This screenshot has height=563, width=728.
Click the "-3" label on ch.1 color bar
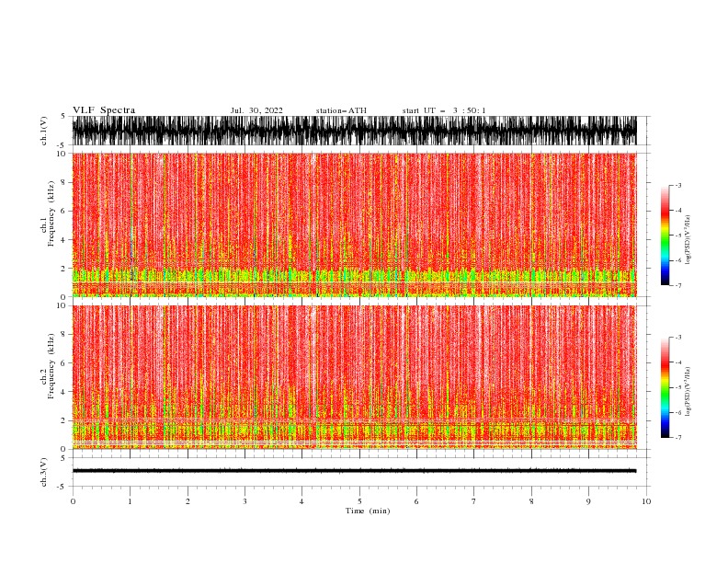(678, 185)
